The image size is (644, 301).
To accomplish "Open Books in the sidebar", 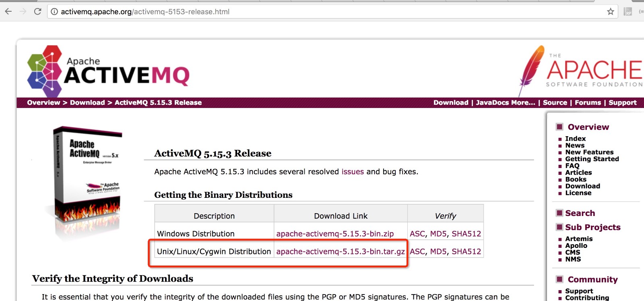I will tap(576, 179).
